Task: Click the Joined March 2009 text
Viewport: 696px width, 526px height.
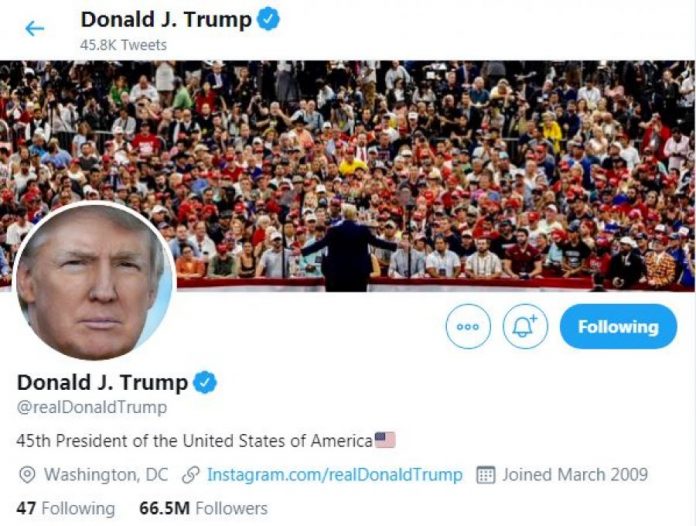Action: coord(575,475)
